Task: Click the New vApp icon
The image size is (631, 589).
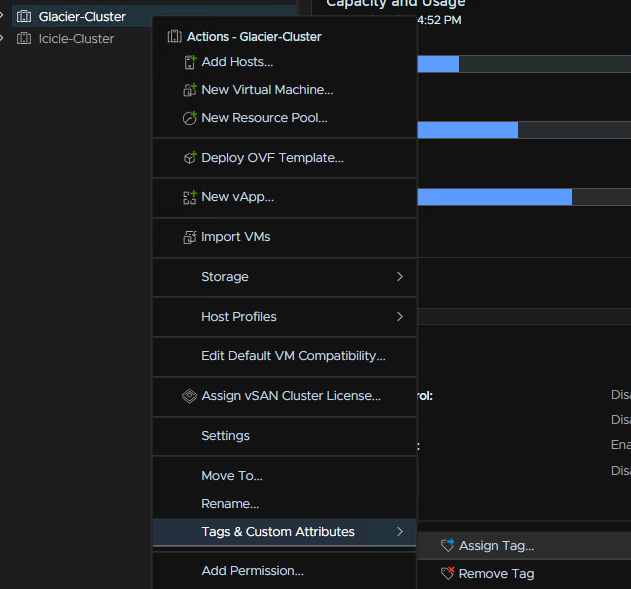Action: tap(190, 197)
